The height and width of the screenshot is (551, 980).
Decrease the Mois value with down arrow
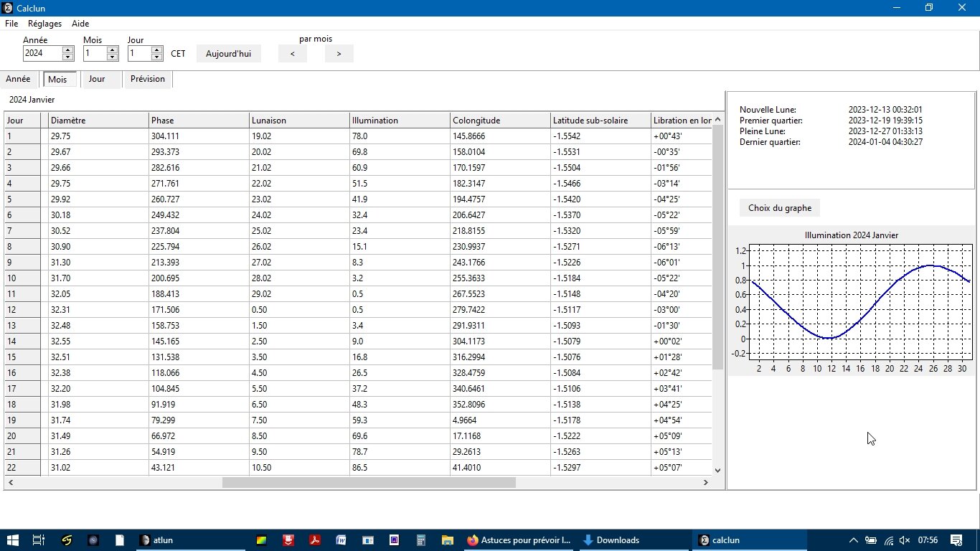click(x=113, y=57)
